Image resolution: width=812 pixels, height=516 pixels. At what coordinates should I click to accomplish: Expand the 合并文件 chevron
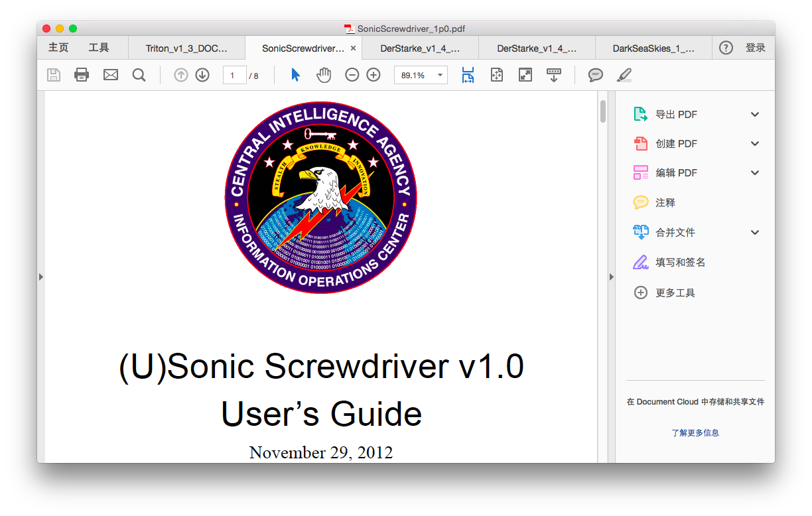(x=755, y=232)
